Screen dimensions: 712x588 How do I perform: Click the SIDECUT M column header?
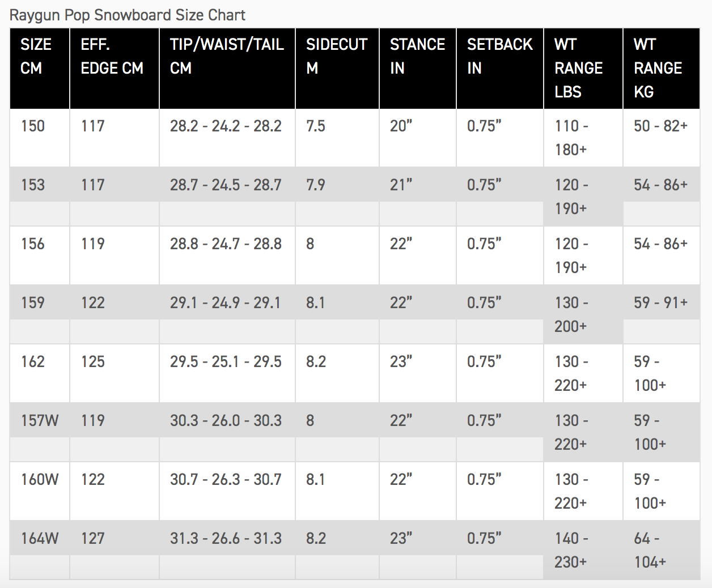[x=336, y=56]
